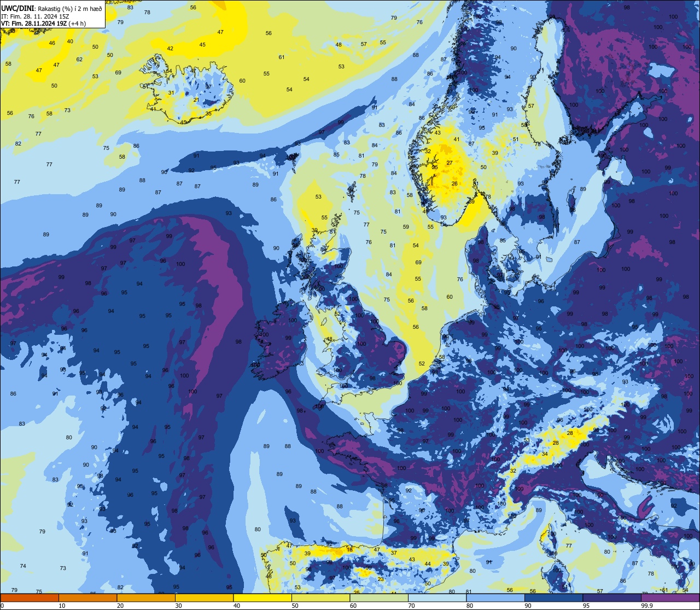The height and width of the screenshot is (610, 700).
Task: Select the medium blue 90–95 legend swatch
Action: point(553,597)
